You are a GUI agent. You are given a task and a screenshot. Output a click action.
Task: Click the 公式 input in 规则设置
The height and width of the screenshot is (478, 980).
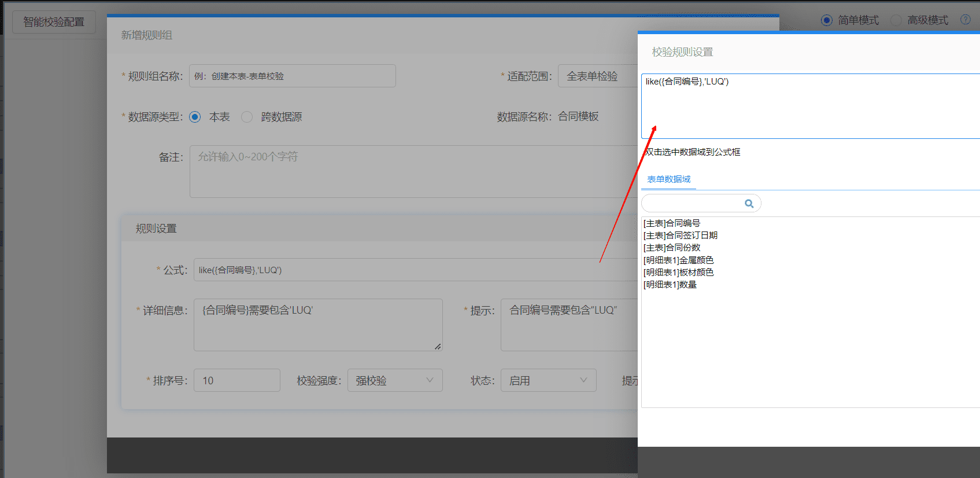pyautogui.click(x=416, y=270)
